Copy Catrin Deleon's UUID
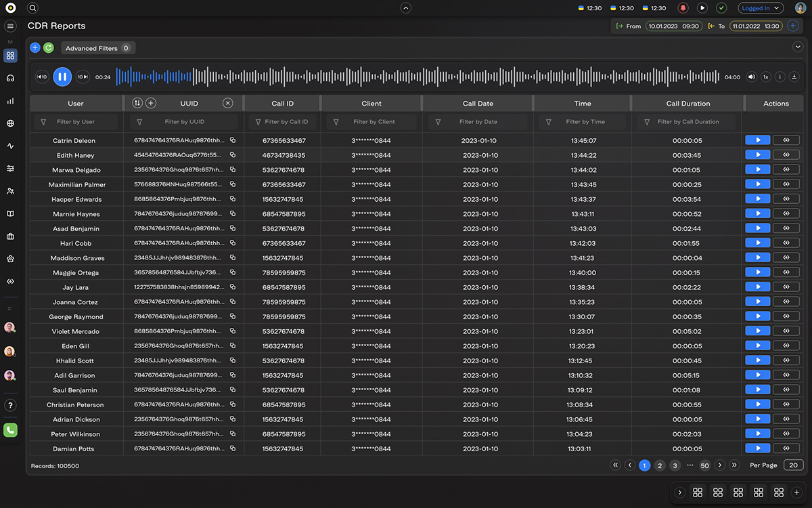The height and width of the screenshot is (508, 812). (x=232, y=141)
